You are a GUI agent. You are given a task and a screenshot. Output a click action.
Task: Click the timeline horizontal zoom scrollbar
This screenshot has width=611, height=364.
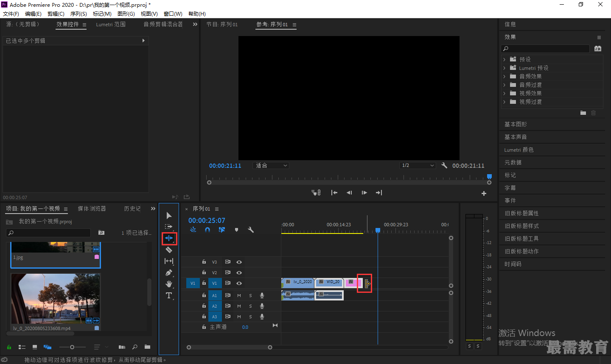tap(230, 347)
